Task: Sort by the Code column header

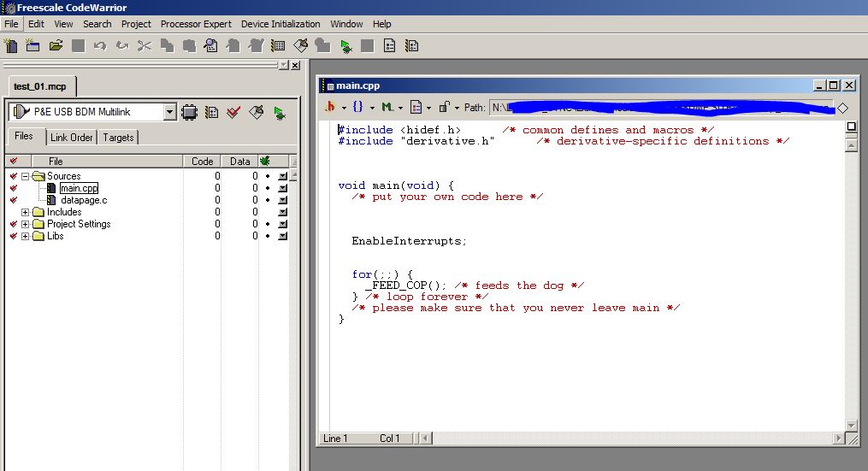Action: [x=202, y=161]
